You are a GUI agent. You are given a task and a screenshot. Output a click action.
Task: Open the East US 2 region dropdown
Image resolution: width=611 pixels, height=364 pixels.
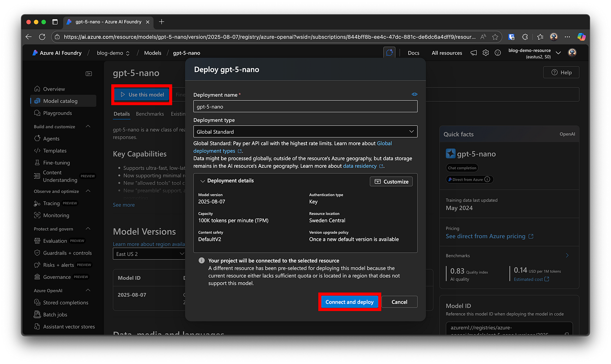(149, 254)
